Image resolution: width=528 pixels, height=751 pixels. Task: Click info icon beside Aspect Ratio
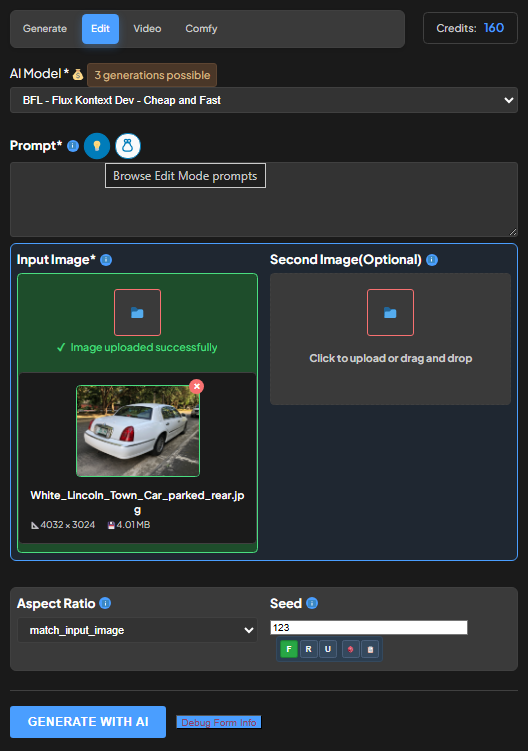[105, 603]
